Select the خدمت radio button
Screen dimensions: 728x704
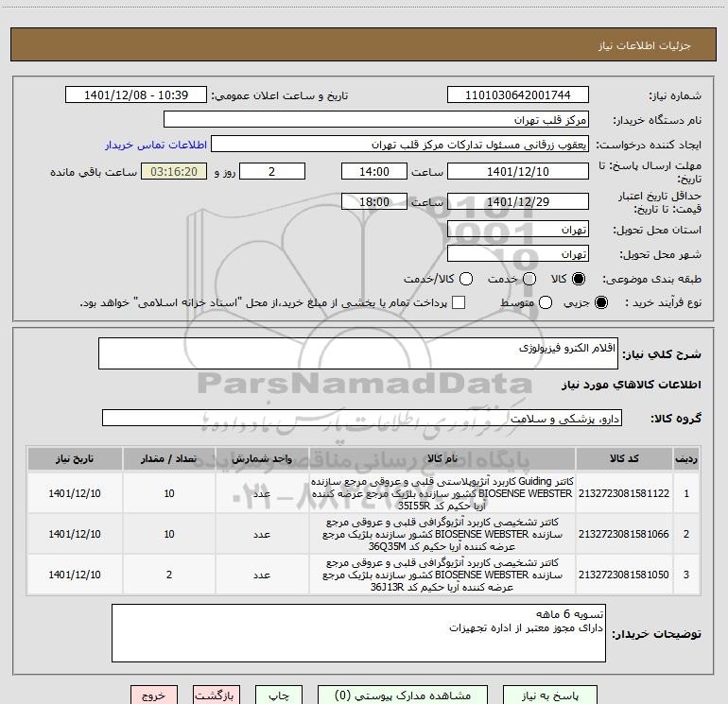(529, 279)
